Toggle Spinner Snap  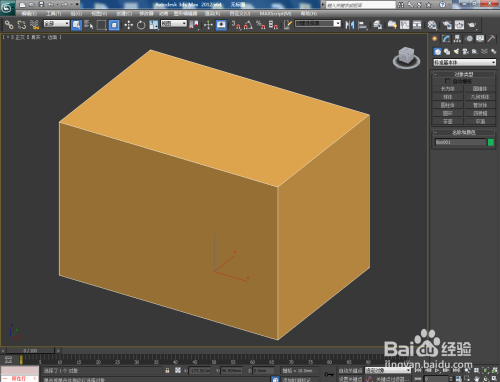click(273, 25)
